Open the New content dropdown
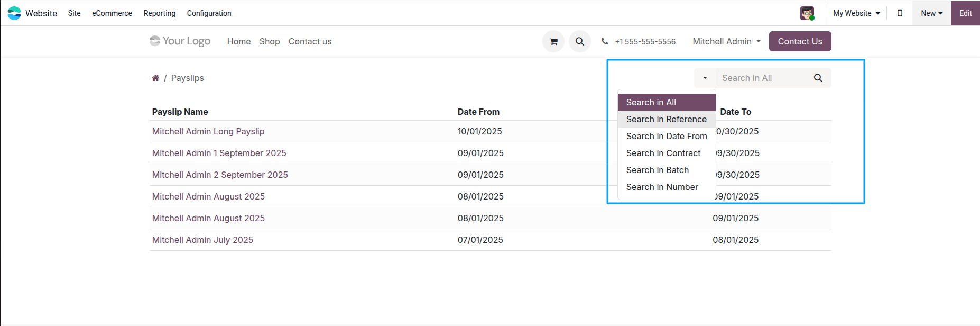The image size is (980, 326). point(931,13)
